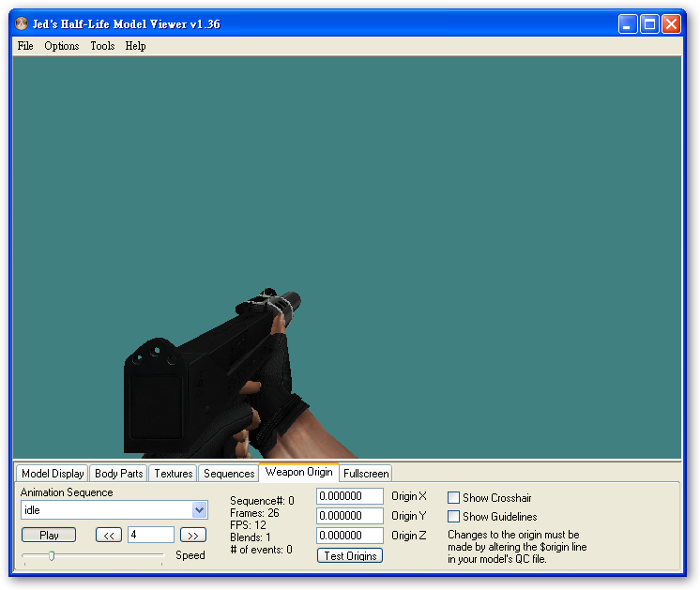The image size is (700, 590).
Task: Switch to the Body Parts tab
Action: point(119,474)
